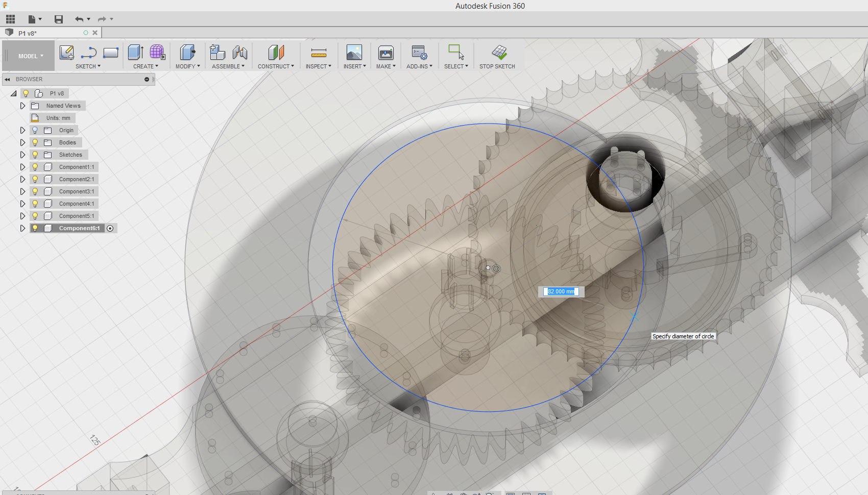The image size is (868, 495).
Task: Select the Joint assemble tool
Action: pos(240,52)
